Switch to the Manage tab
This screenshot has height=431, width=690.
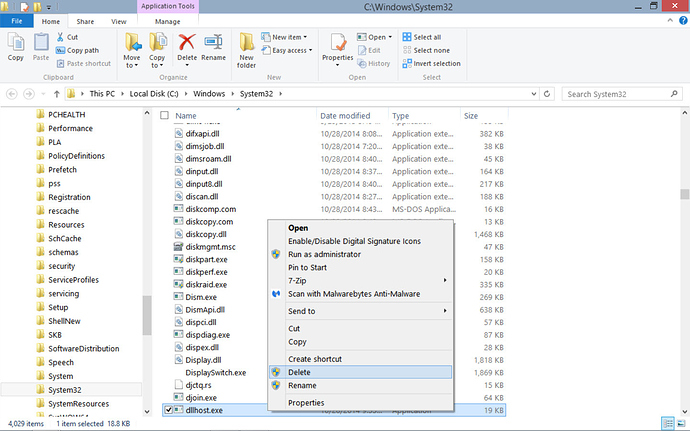[168, 21]
